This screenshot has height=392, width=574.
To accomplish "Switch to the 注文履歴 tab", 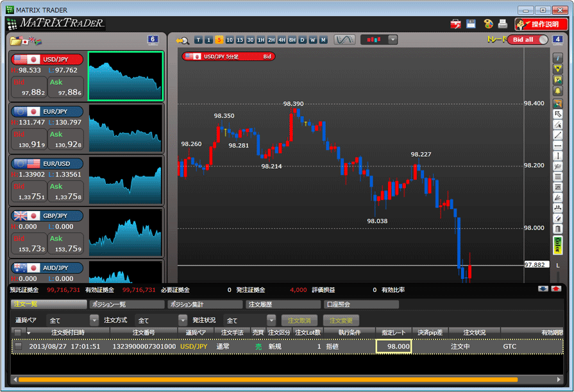I will tap(283, 304).
